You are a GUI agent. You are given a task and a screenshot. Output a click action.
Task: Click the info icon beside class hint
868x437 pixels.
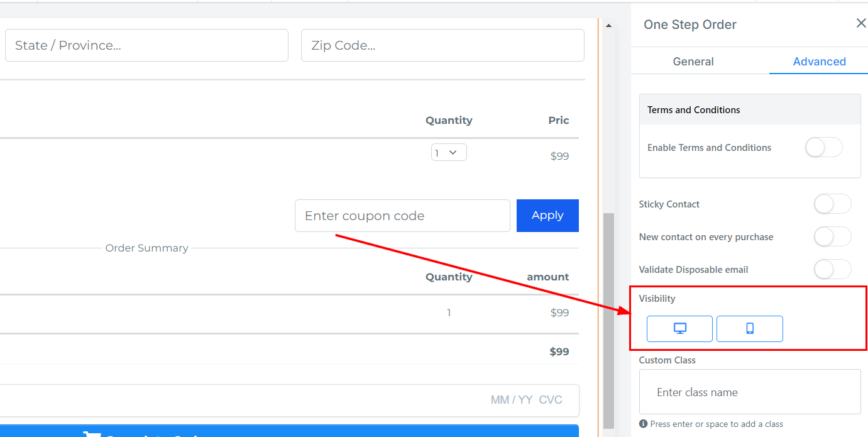[x=644, y=424]
